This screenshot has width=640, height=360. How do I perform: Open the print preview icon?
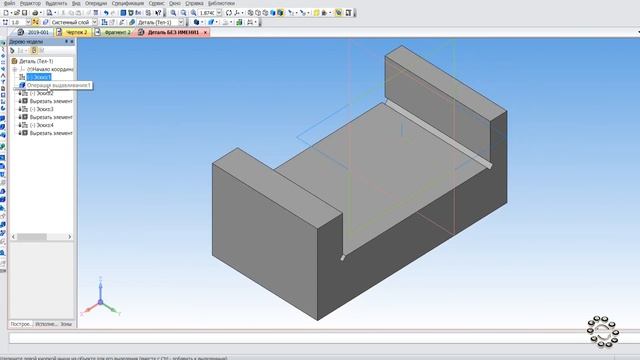tap(49, 13)
